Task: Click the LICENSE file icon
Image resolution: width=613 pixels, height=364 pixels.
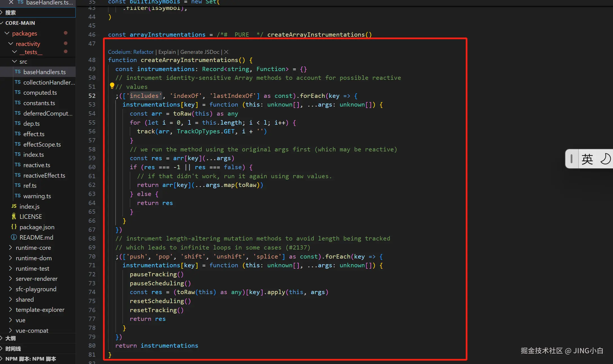Action: click(14, 217)
